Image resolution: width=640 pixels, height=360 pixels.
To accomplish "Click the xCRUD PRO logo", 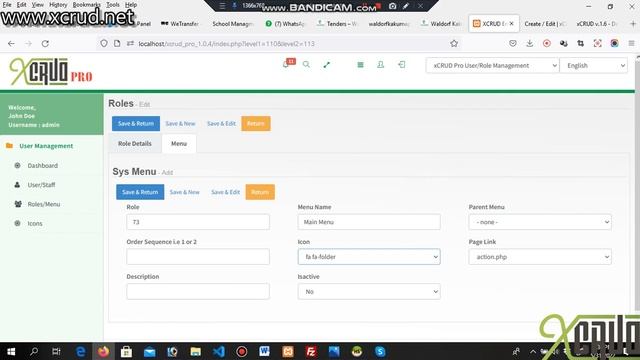I will point(51,71).
